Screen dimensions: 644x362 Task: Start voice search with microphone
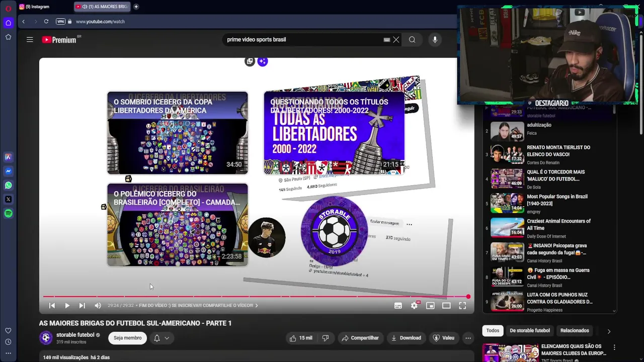[435, 40]
